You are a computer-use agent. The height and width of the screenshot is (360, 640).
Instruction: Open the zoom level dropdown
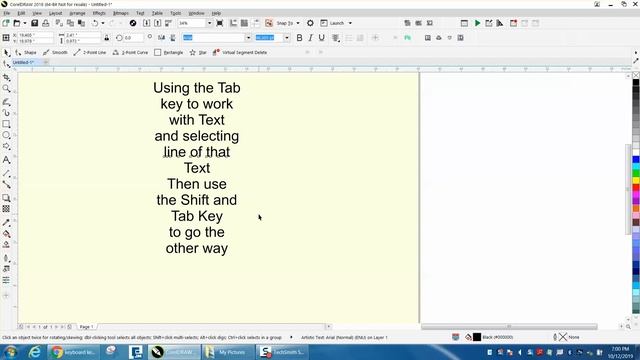[209, 23]
